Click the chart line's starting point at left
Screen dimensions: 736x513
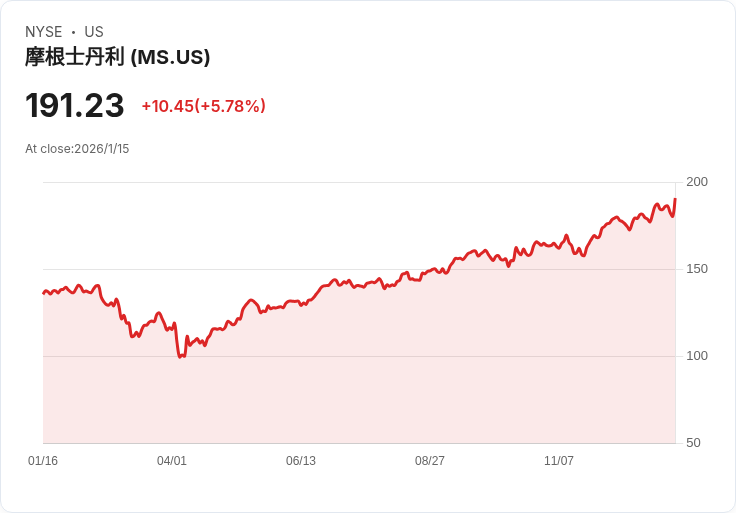tap(44, 293)
